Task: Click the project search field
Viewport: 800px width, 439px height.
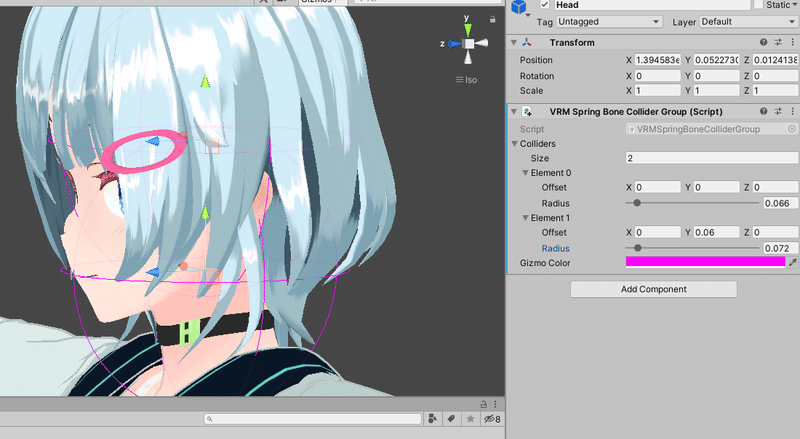Action: point(312,419)
